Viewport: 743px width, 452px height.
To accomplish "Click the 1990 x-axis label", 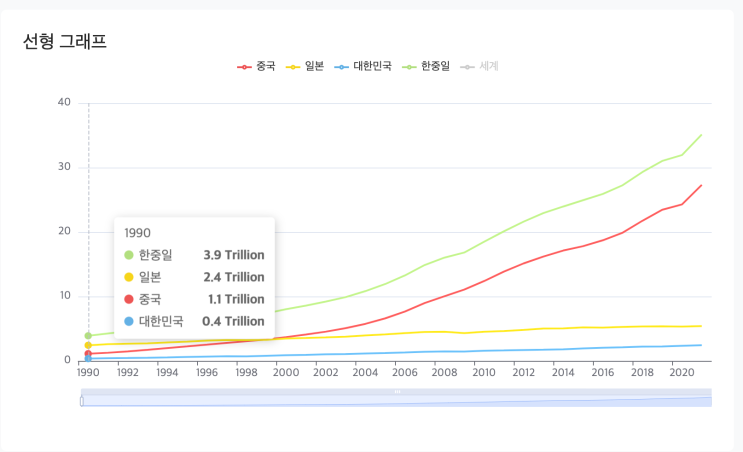I will pyautogui.click(x=88, y=373).
